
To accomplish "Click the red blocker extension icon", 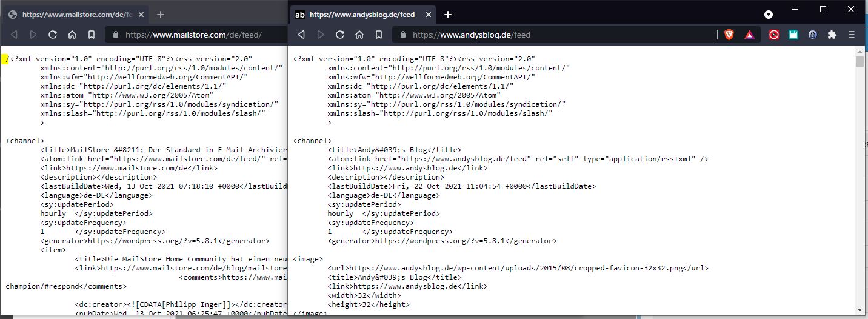I will pyautogui.click(x=774, y=35).
